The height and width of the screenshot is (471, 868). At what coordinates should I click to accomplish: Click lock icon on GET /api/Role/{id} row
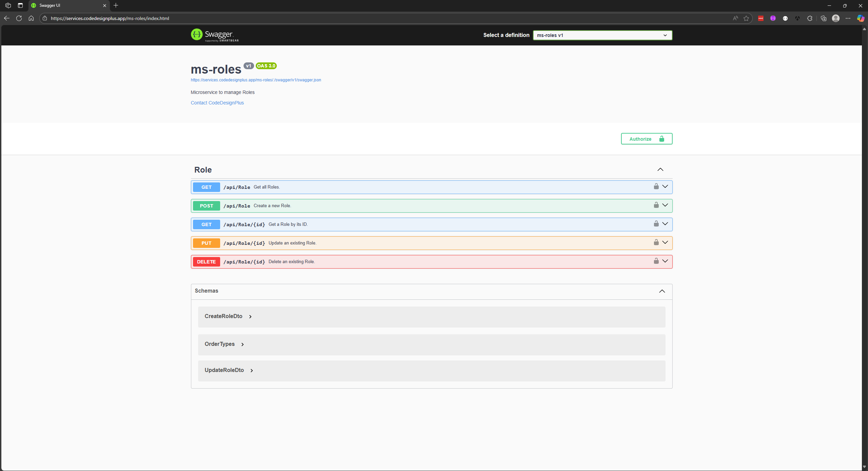click(x=656, y=224)
